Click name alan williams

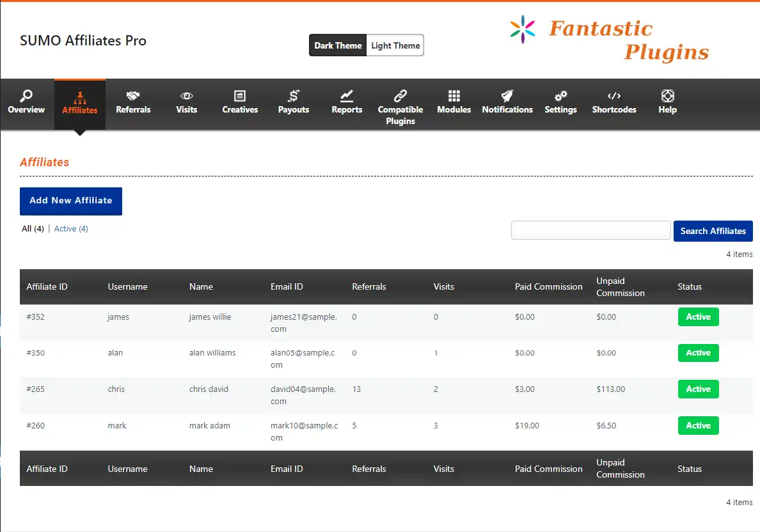tap(212, 353)
